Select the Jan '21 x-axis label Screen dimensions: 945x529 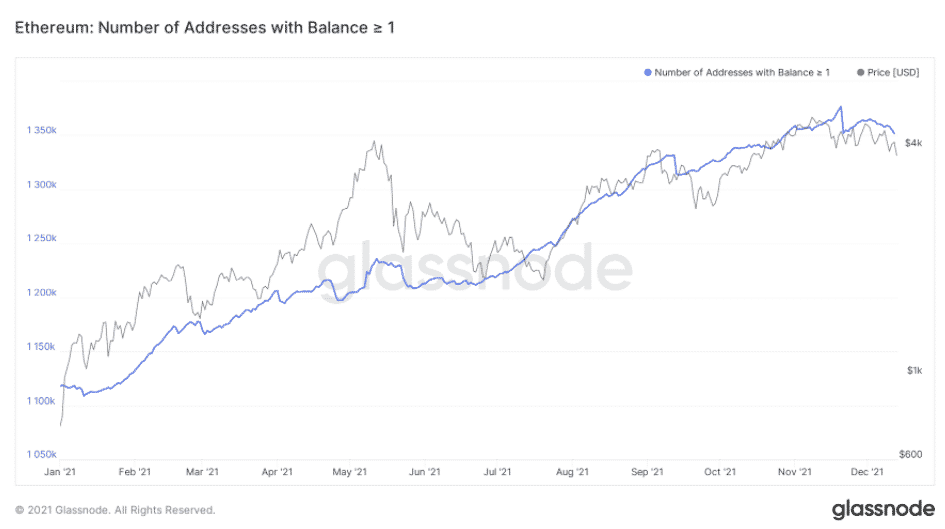click(x=61, y=471)
